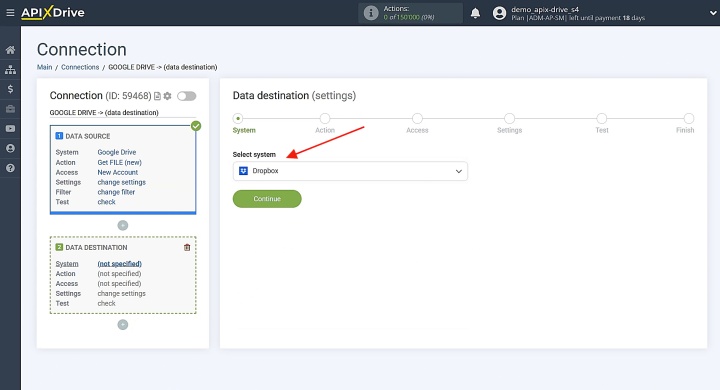Click the Continue button
720x390 pixels.
(267, 199)
